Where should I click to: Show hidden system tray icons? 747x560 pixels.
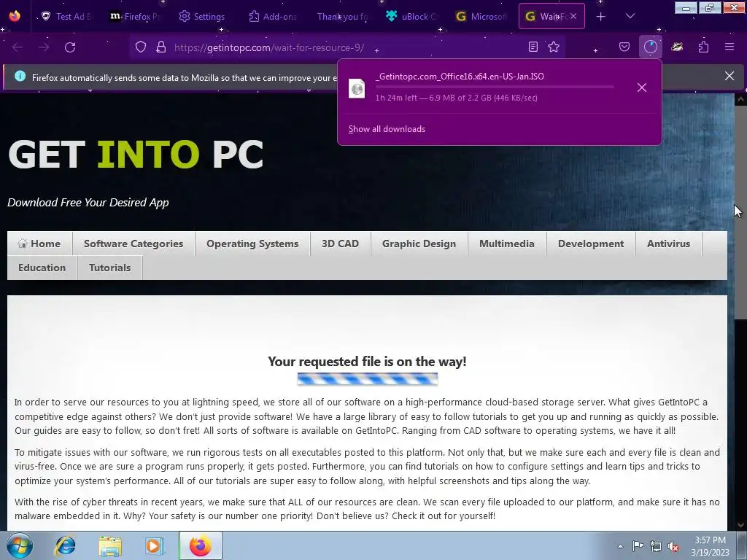coord(620,546)
